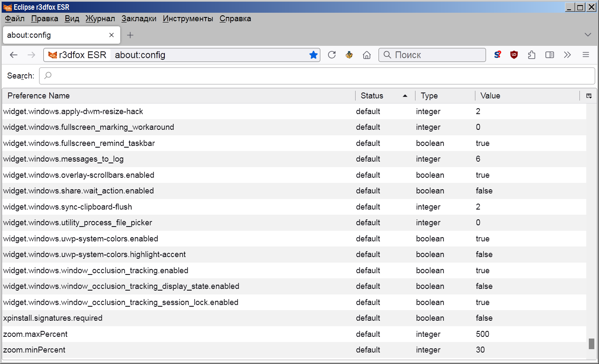Screen dimensions: 599x364
Task: Select window_occlusion_tracking_session_lock.enabled row
Action: pyautogui.click(x=294, y=302)
